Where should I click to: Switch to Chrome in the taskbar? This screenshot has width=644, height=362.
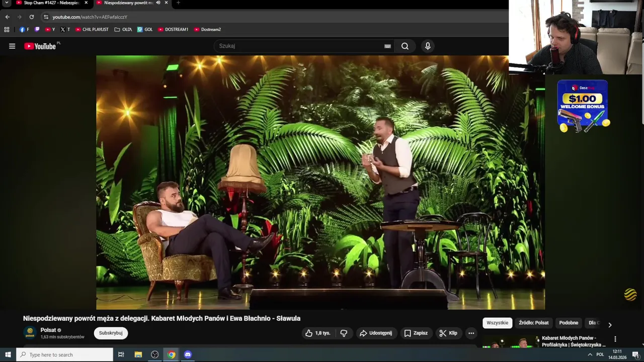pyautogui.click(x=172, y=354)
